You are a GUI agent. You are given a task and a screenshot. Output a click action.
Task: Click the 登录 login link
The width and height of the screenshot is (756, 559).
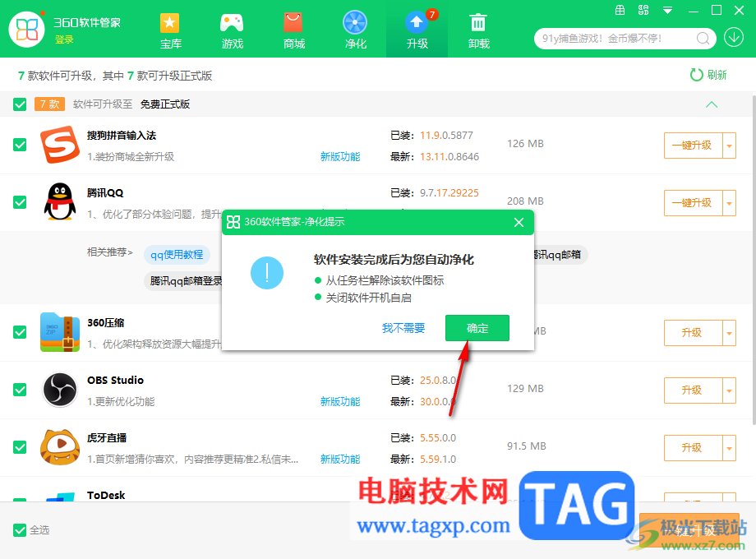coord(64,39)
